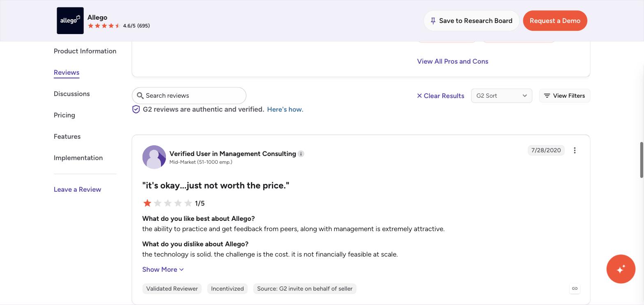This screenshot has height=305, width=644.
Task: Select the Reviews sidebar item
Action: (67, 72)
